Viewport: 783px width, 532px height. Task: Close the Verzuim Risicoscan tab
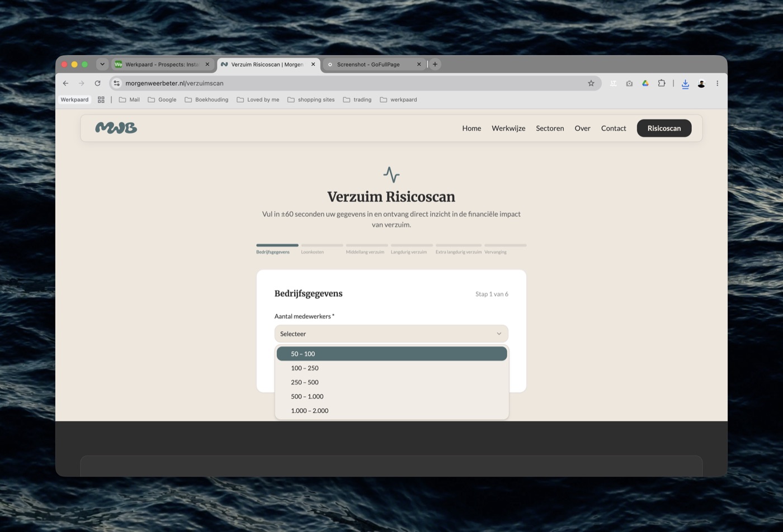point(313,64)
